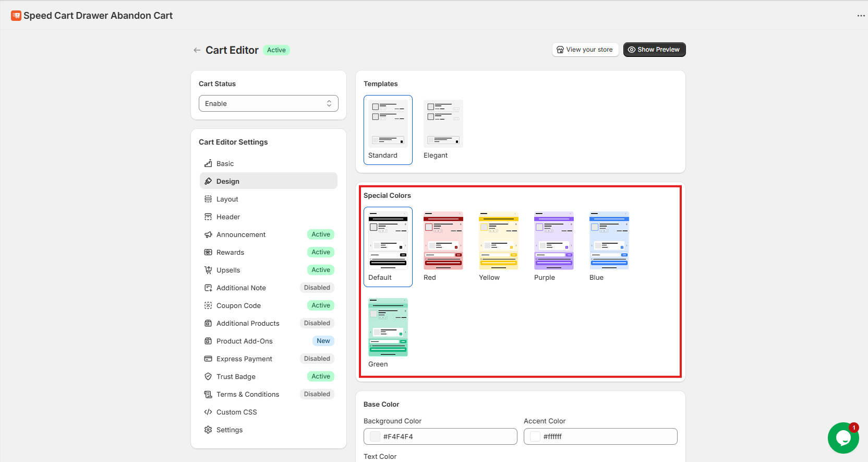Go to the Header settings section

tap(228, 217)
